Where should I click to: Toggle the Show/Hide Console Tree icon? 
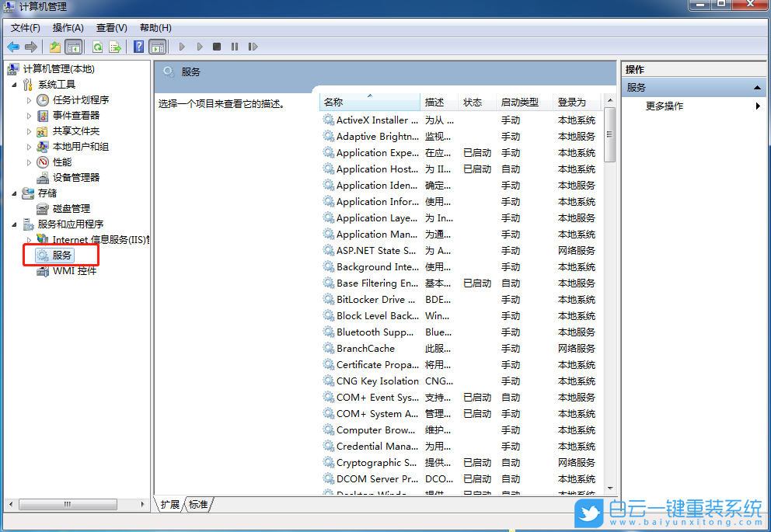pos(74,47)
